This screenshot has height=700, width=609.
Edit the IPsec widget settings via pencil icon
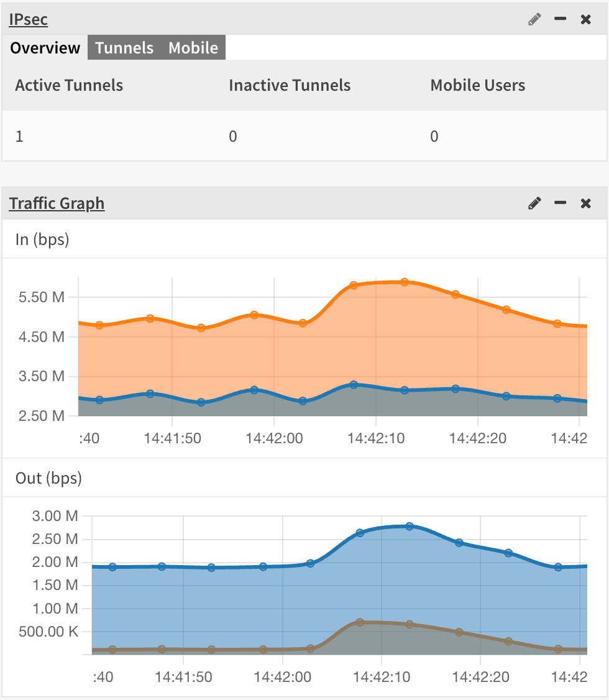(x=534, y=19)
